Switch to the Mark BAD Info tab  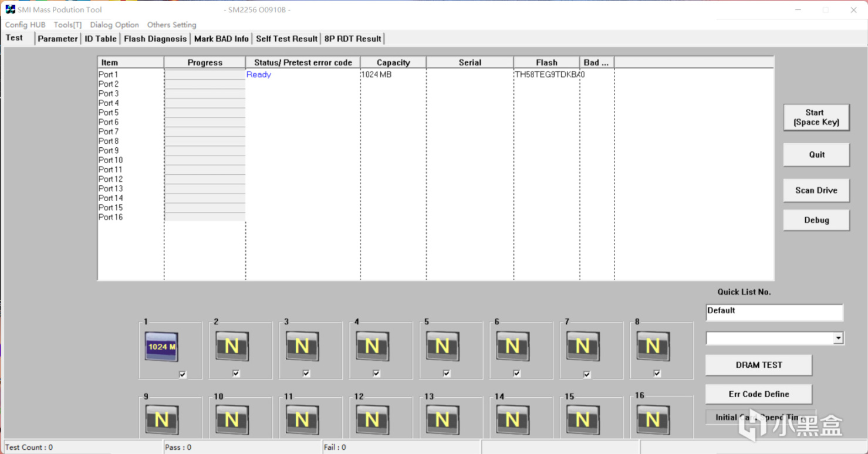click(x=221, y=39)
